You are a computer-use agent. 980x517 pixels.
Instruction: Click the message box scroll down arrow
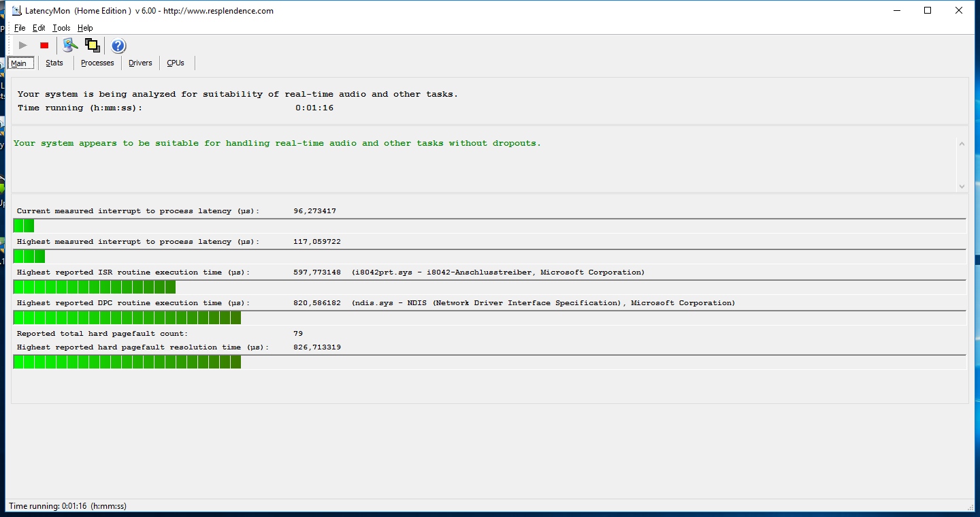coord(961,186)
